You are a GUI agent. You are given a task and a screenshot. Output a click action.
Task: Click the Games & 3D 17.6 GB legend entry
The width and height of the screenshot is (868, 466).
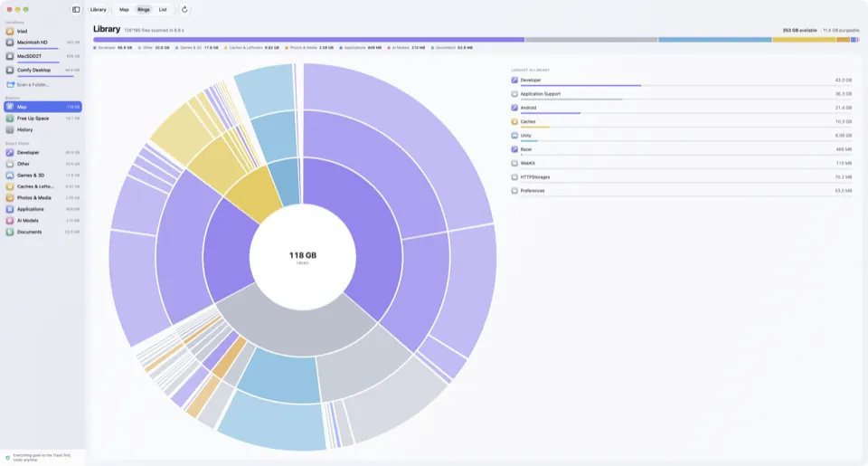coord(196,48)
